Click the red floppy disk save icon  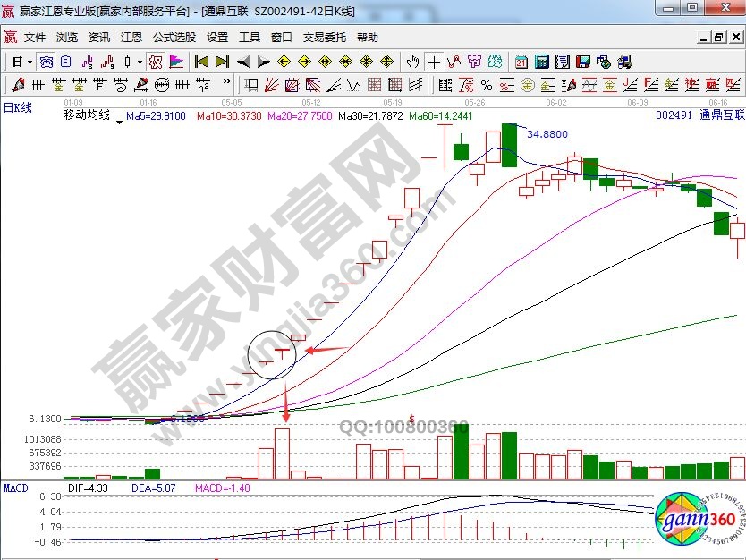(x=583, y=62)
